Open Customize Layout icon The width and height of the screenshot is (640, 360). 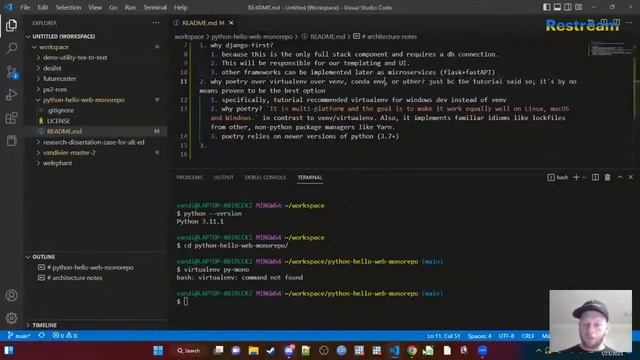coord(578,7)
